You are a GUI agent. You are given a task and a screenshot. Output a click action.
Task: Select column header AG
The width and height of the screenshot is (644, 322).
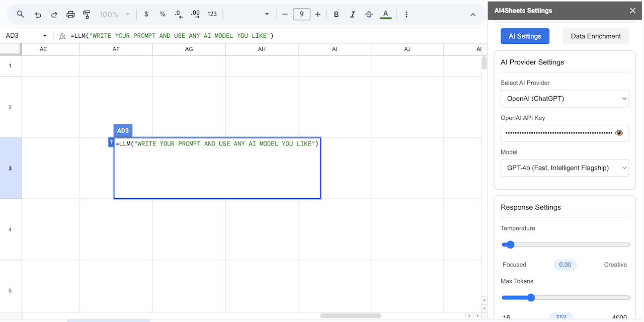pyautogui.click(x=189, y=49)
